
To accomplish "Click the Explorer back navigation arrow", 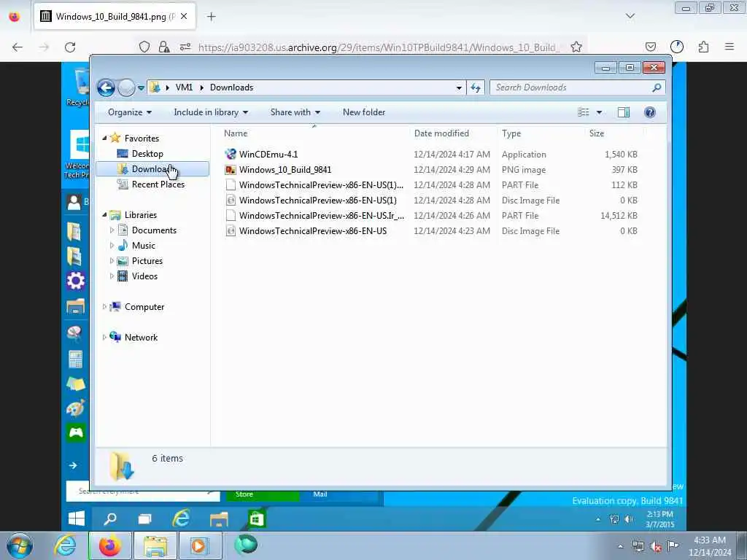I will click(107, 87).
